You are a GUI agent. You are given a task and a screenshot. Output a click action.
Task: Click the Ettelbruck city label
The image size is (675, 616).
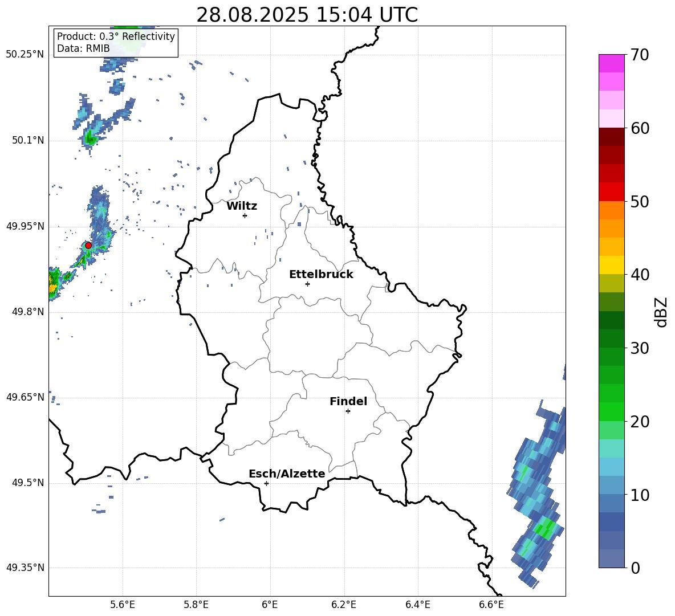pos(321,275)
